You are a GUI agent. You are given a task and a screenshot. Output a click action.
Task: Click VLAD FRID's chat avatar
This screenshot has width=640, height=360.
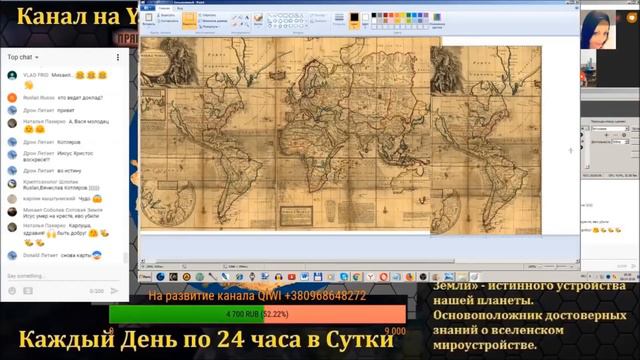click(x=12, y=76)
